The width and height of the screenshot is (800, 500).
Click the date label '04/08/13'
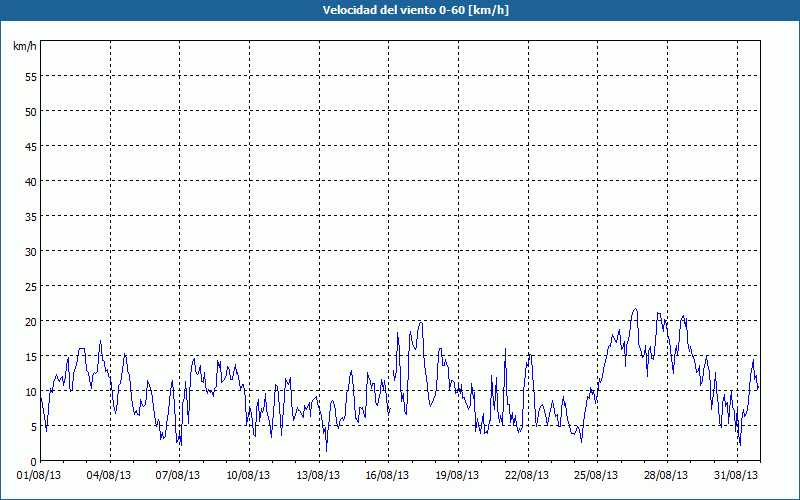point(109,475)
